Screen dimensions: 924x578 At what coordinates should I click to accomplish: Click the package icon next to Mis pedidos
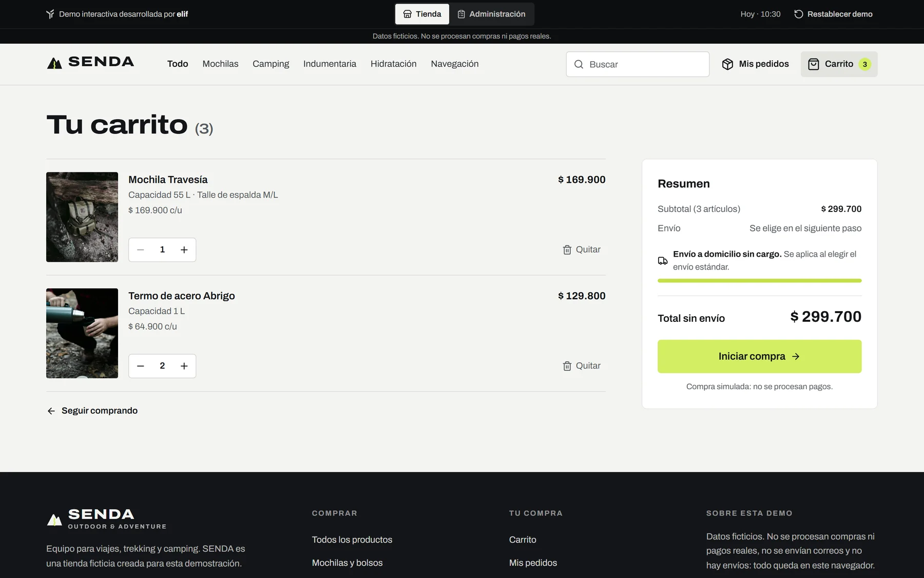[x=727, y=64]
